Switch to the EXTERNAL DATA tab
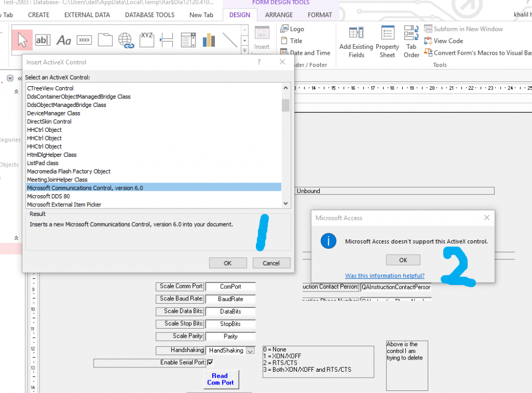The image size is (532, 393). pos(87,15)
